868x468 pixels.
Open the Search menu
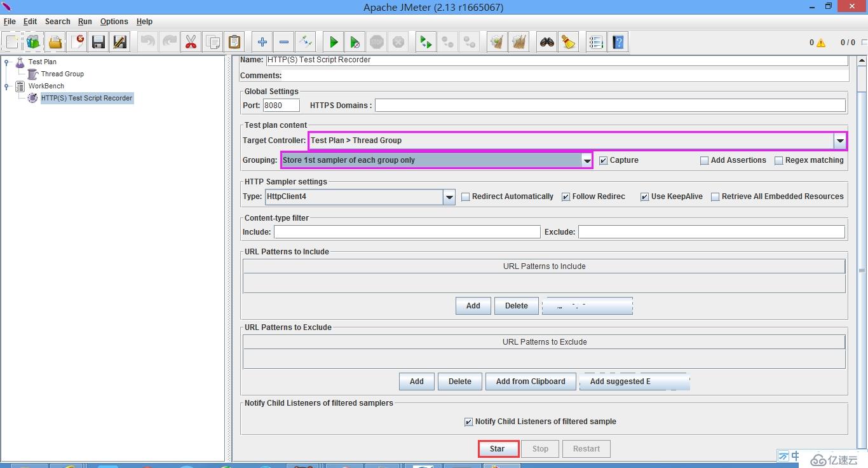tap(57, 22)
